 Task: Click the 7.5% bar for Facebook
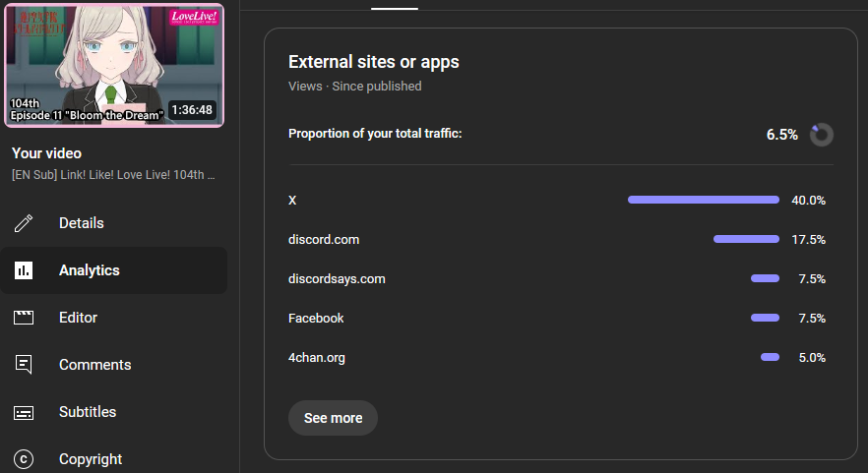click(765, 318)
